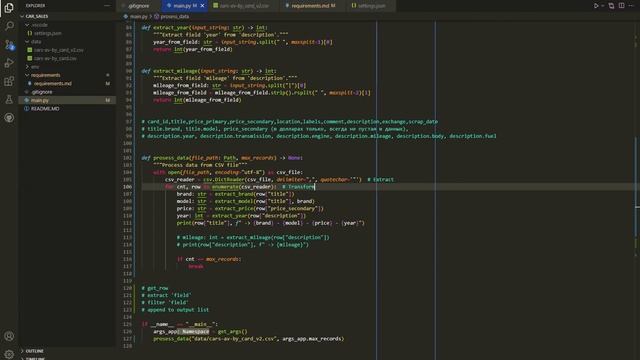Open run options dropdown next to play
640x360 pixels.
[x=602, y=6]
